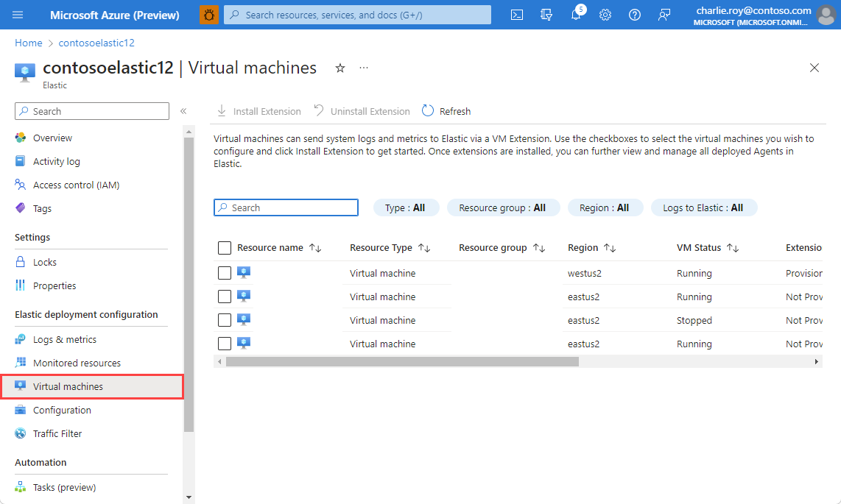Image resolution: width=841 pixels, height=504 pixels.
Task: Open the notifications bell icon
Action: tap(576, 15)
